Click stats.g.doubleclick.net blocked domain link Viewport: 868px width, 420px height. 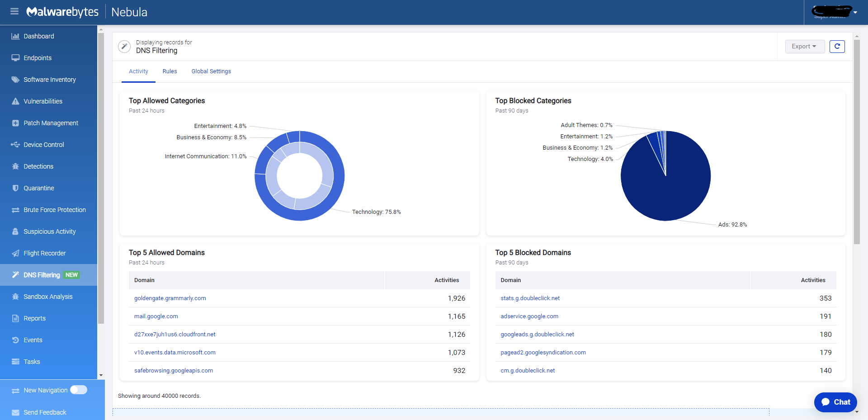(530, 298)
